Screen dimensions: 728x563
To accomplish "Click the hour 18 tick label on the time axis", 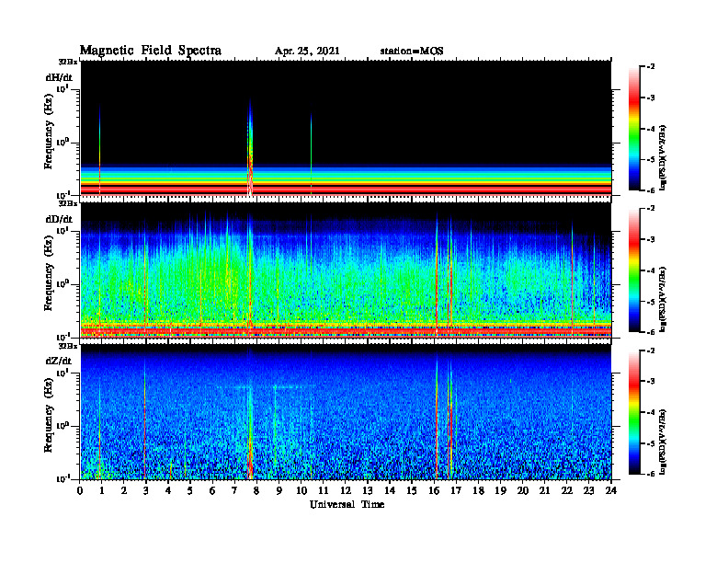I will coord(478,490).
